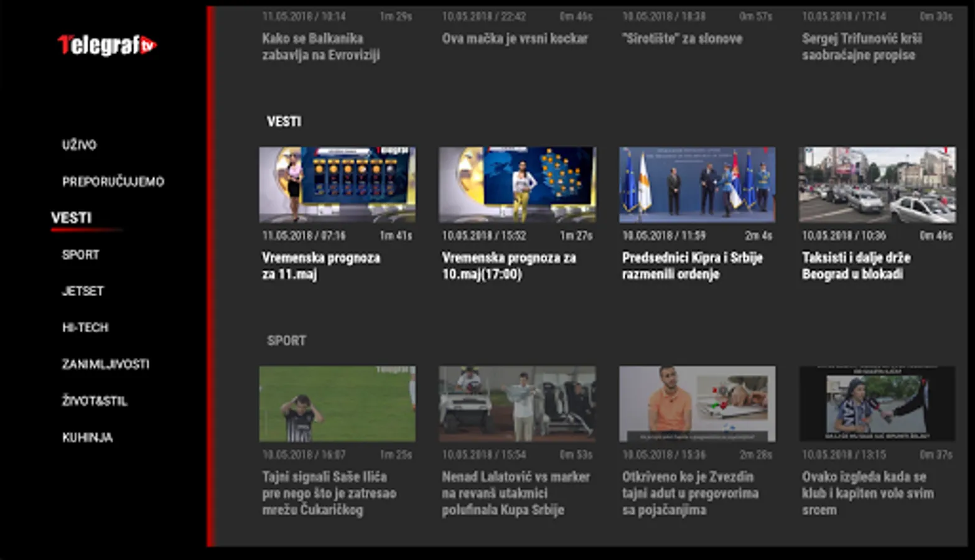Click the timestamp '10.05.2018 / 11:59'
975x560 pixels.
click(x=663, y=236)
